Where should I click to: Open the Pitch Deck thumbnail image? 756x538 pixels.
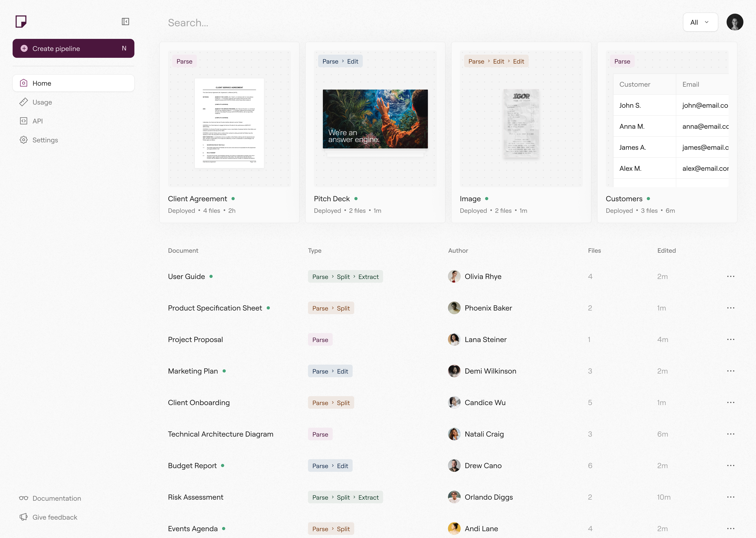click(x=375, y=119)
